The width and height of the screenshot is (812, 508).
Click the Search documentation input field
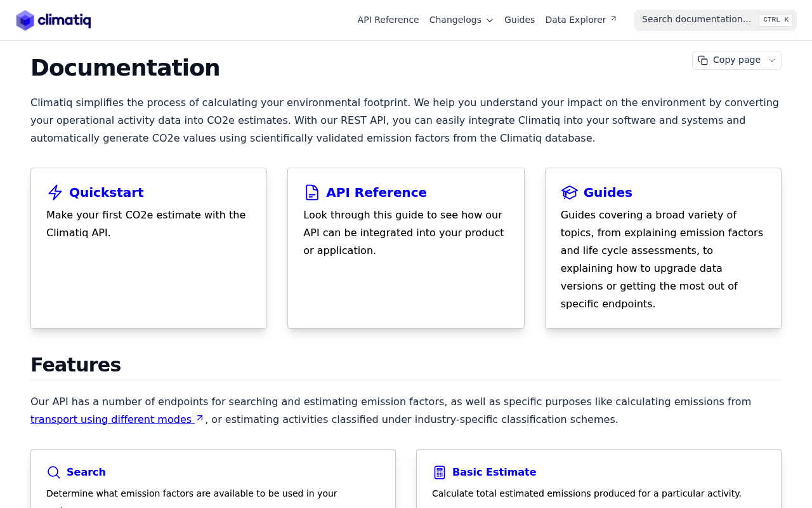pos(716,20)
